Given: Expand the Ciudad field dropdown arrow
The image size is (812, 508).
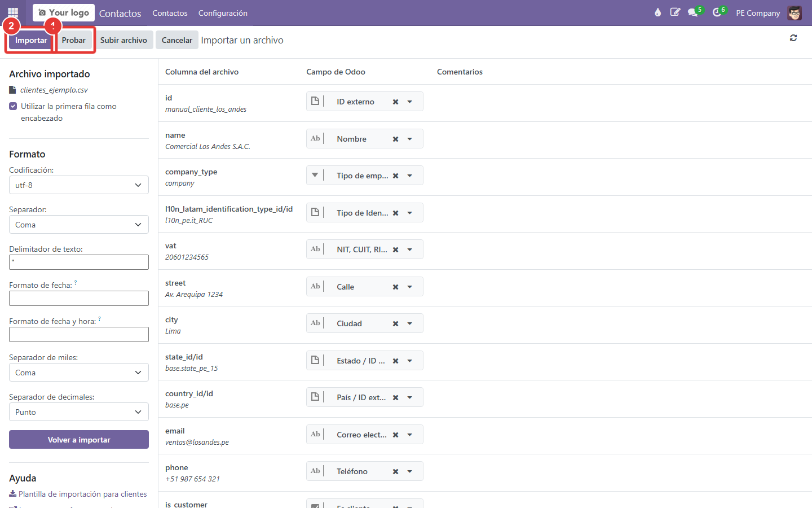Looking at the screenshot, I should [410, 323].
